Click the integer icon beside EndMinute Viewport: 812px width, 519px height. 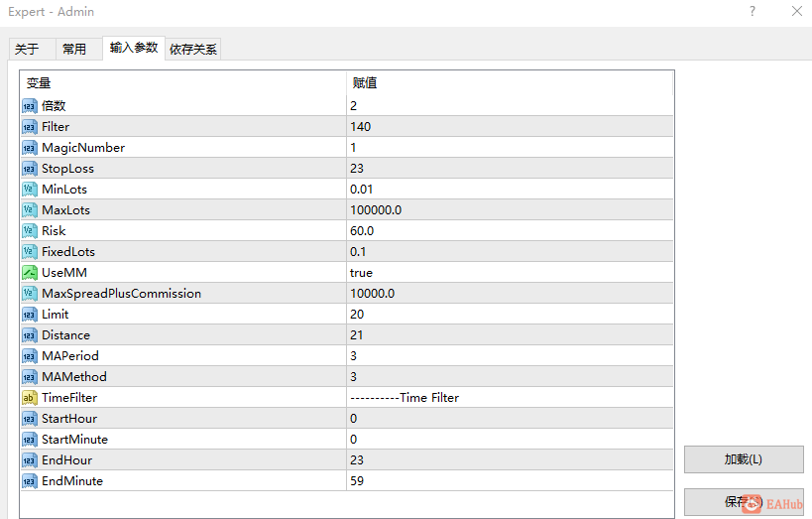(x=30, y=481)
